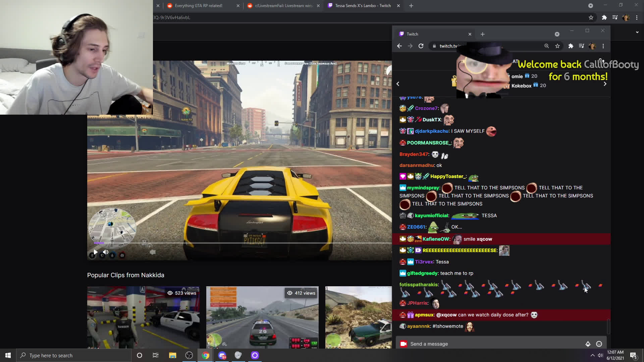
Task: Switch to the Everything GTA RP related tab
Action: [199, 6]
